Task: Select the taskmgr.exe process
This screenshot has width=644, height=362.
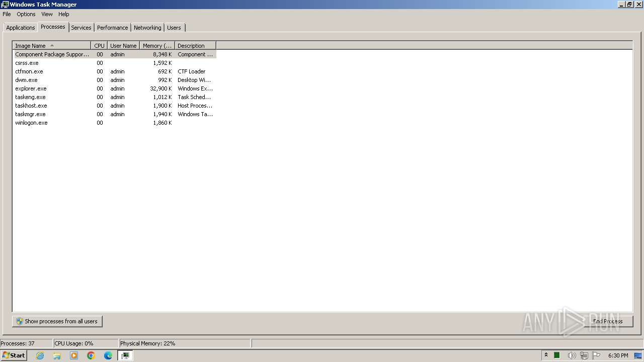Action: 114,114
